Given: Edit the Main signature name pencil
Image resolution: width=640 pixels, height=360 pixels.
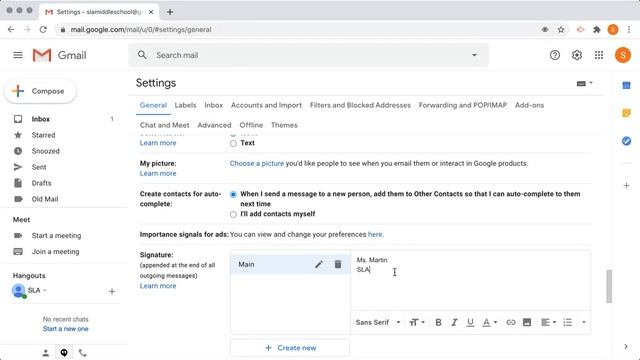Looking at the screenshot, I should [319, 264].
